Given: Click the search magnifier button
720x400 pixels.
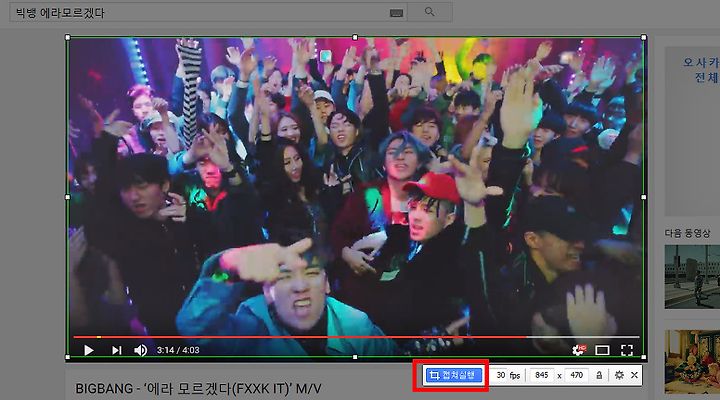Looking at the screenshot, I should pyautogui.click(x=429, y=12).
